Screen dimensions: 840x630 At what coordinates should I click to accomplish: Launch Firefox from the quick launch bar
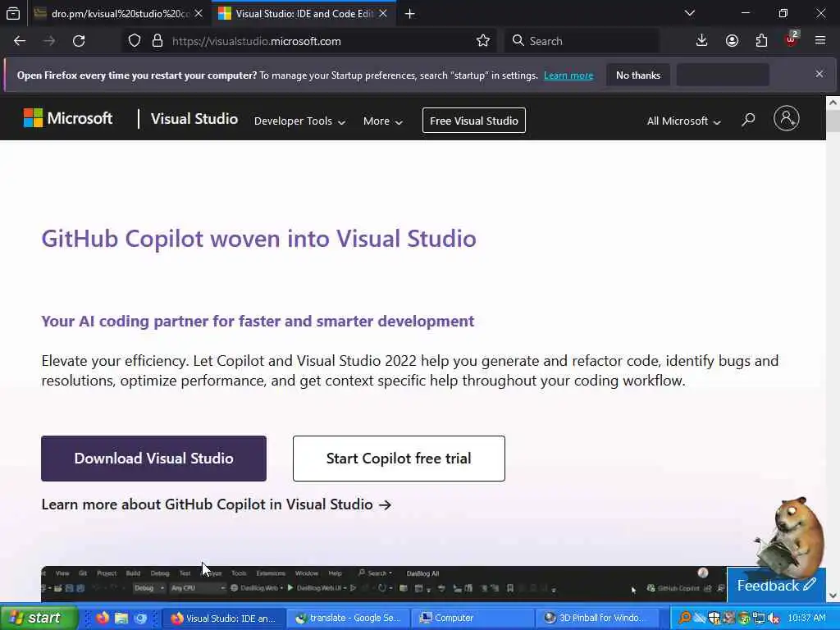coord(103,618)
